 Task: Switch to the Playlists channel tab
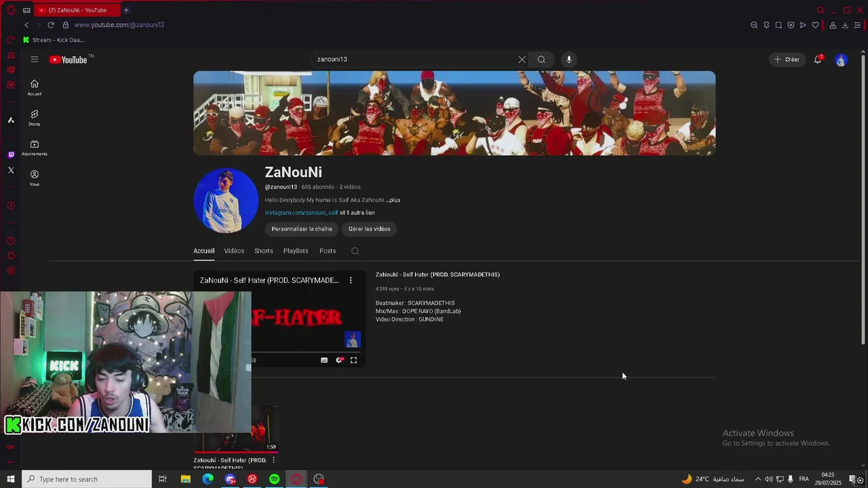coord(296,251)
